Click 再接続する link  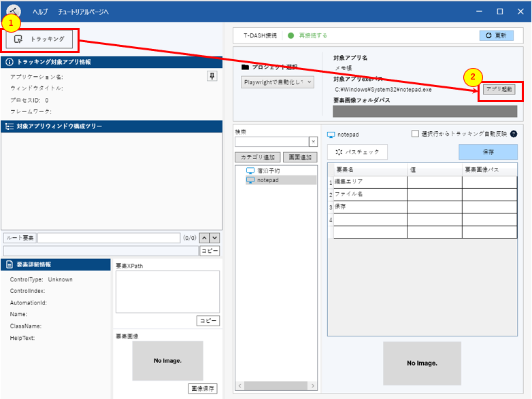(x=313, y=35)
